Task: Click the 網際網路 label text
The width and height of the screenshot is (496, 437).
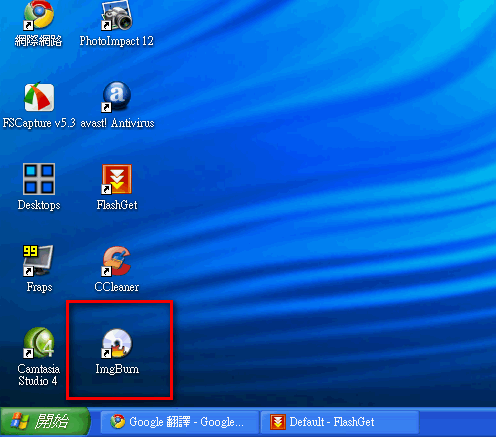Action: coord(38,41)
